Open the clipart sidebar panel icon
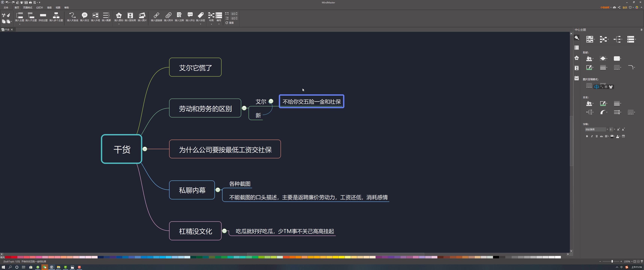The height and width of the screenshot is (270, 644). point(576,68)
